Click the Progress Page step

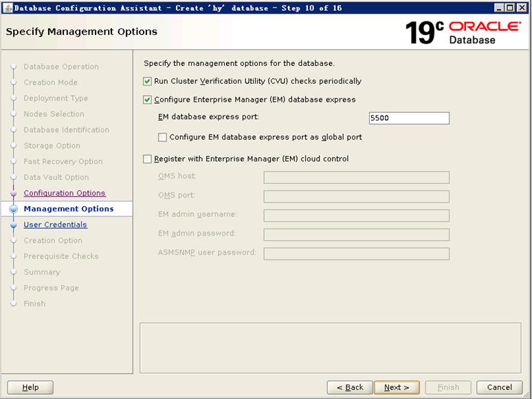pos(52,288)
